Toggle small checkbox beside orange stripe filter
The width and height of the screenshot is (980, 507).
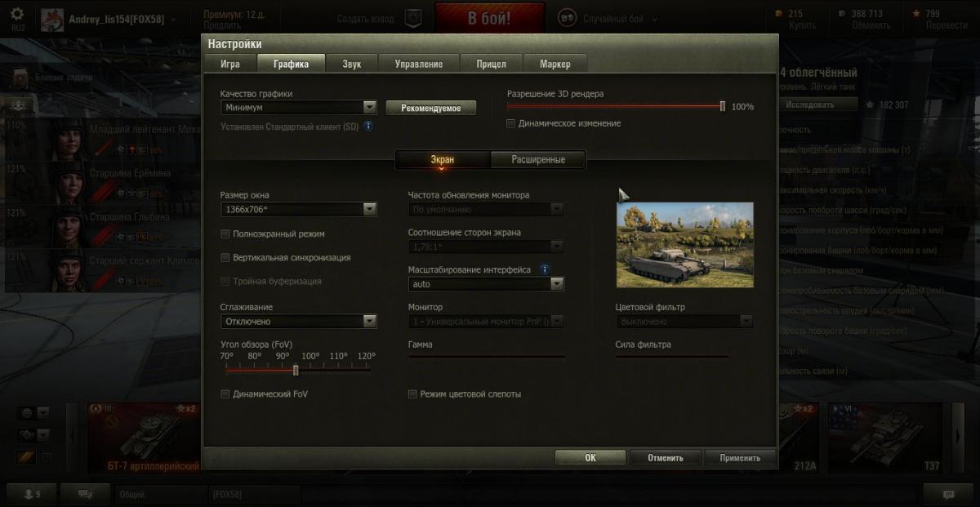pyautogui.click(x=46, y=457)
